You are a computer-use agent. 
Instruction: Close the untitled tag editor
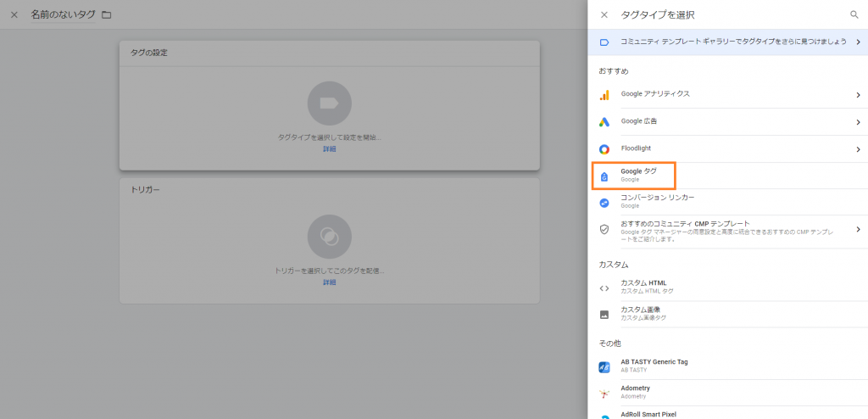(x=14, y=15)
